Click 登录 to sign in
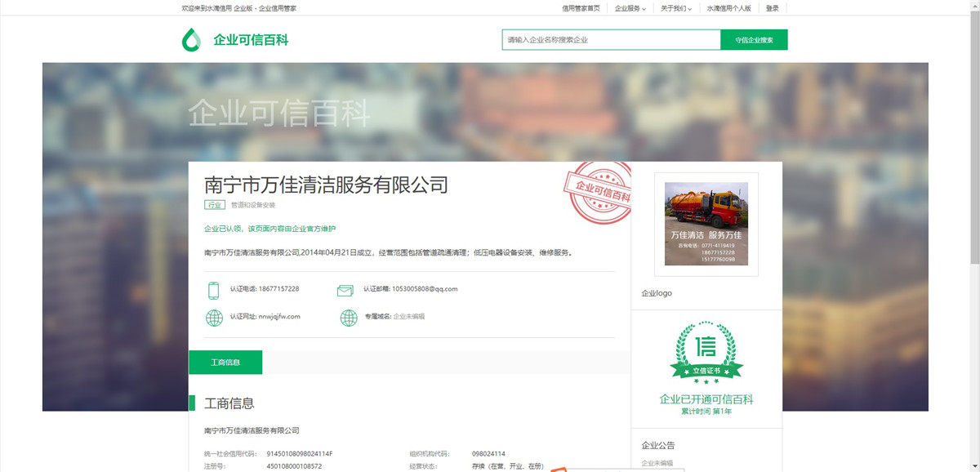980x472 pixels. [773, 8]
